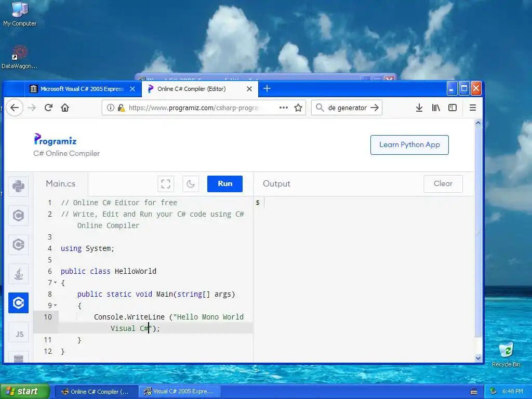
Task: Click the system tray icon left of the clock
Action: (493, 392)
